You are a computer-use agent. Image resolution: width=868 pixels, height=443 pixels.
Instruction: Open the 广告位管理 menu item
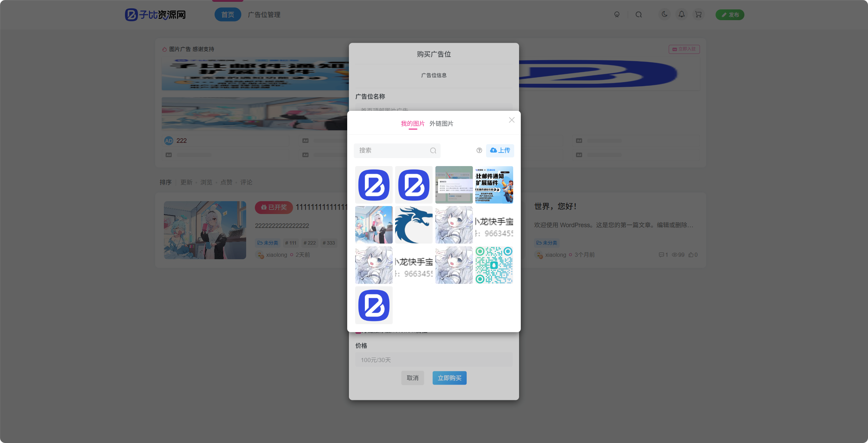coord(264,15)
